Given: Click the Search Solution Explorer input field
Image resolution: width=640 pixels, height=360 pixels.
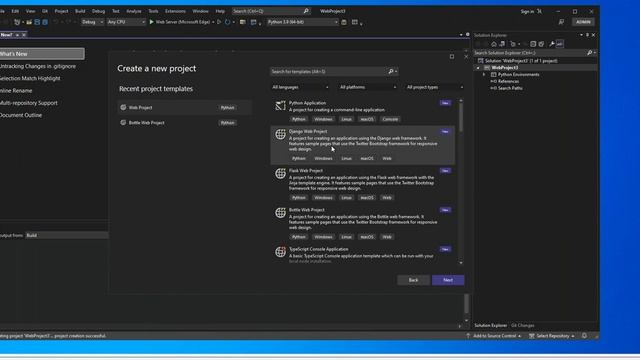Looking at the screenshot, I should (529, 53).
